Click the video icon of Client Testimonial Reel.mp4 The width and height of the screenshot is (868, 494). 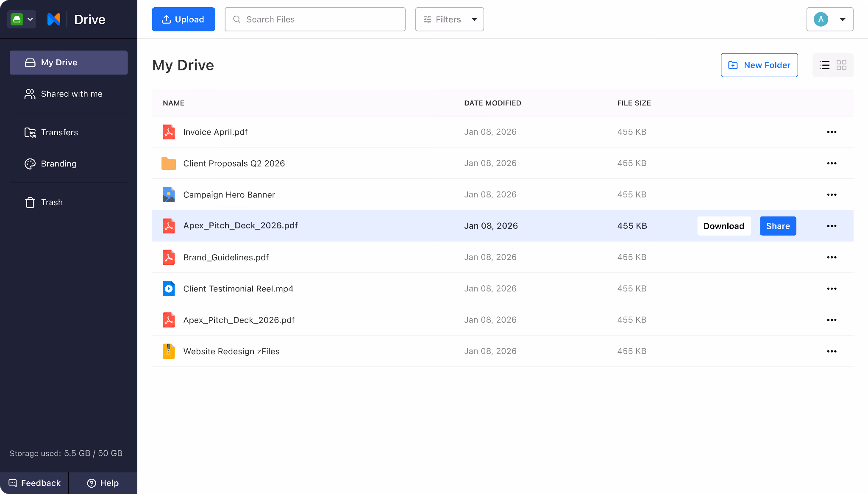click(x=169, y=289)
